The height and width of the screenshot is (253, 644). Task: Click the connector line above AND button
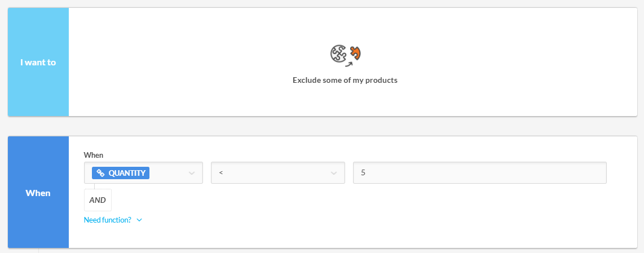[95, 187]
